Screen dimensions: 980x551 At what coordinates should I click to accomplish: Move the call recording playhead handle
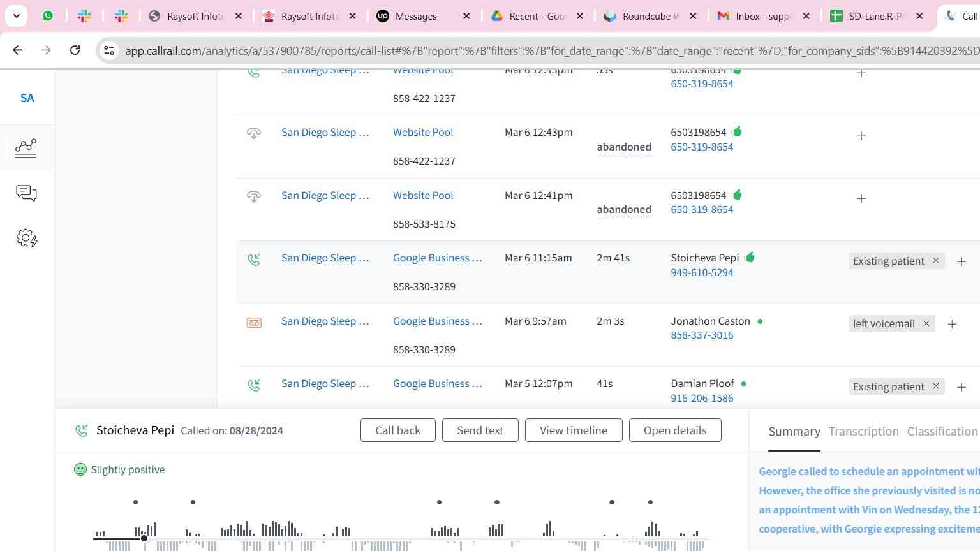[x=144, y=538]
